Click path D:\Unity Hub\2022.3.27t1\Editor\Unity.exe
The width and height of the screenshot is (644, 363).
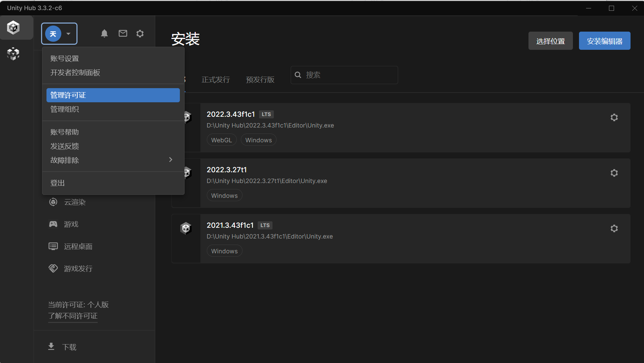(267, 181)
